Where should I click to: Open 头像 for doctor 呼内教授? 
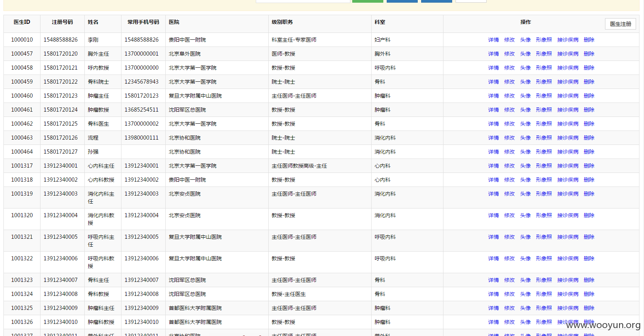pyautogui.click(x=525, y=68)
